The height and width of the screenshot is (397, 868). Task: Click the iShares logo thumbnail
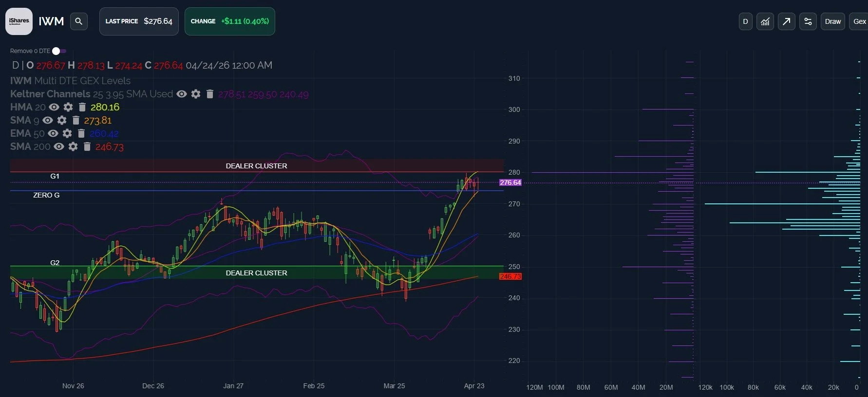tap(19, 21)
